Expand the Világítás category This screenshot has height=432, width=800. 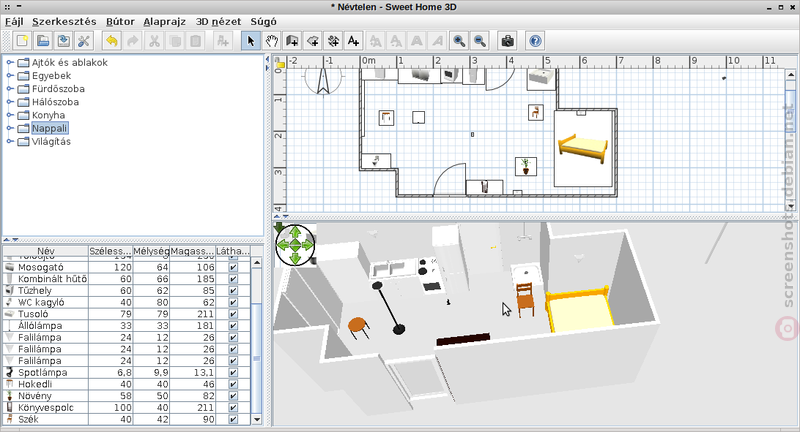point(10,142)
